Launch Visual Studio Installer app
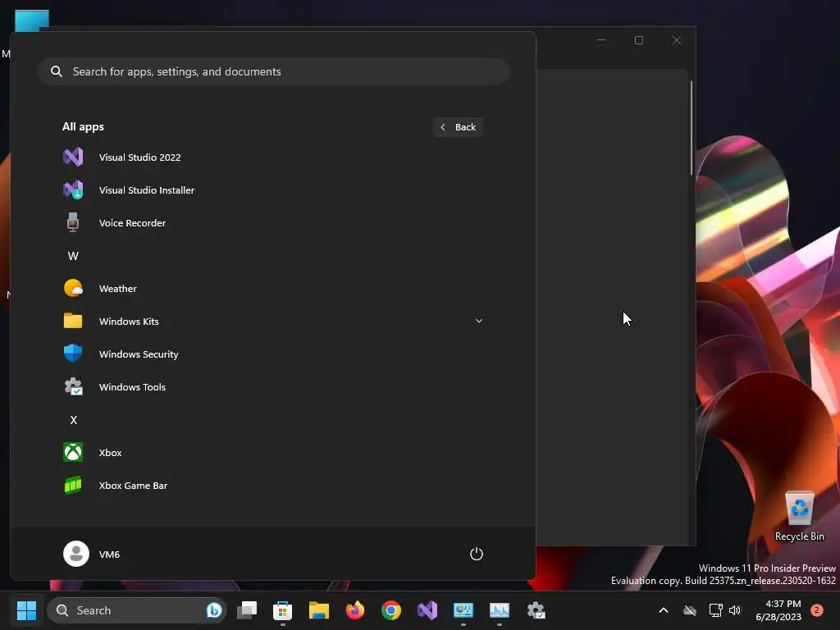The width and height of the screenshot is (840, 630). click(272, 189)
